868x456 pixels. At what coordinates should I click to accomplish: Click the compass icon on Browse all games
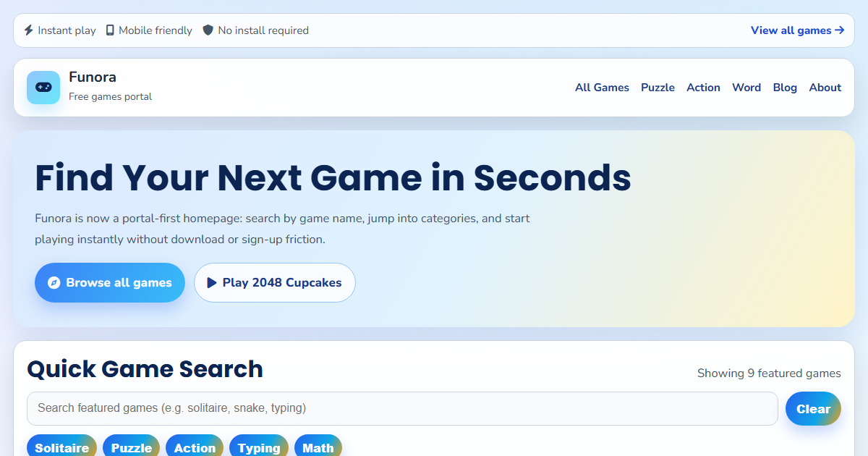tap(54, 282)
